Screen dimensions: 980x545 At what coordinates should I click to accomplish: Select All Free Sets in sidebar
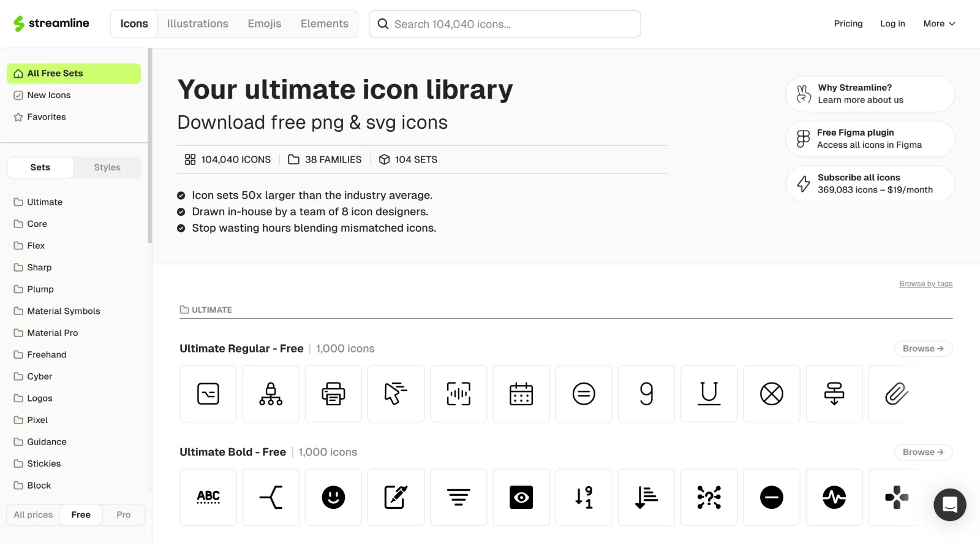[x=73, y=74]
